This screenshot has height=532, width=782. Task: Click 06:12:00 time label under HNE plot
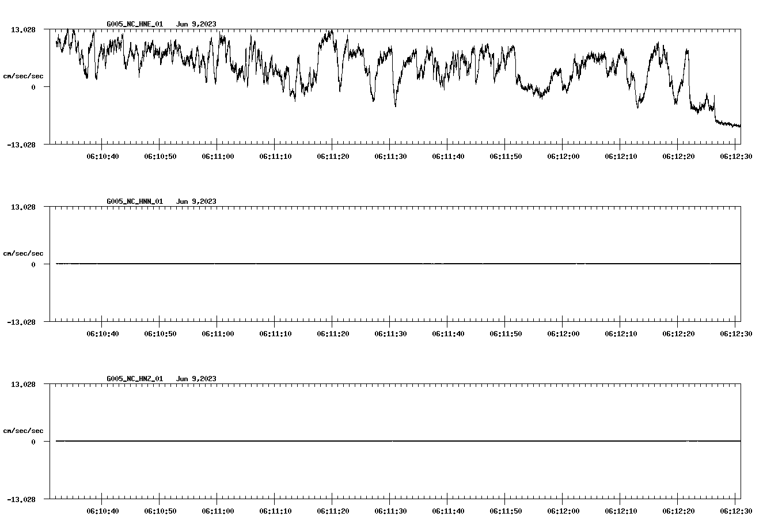tap(563, 157)
